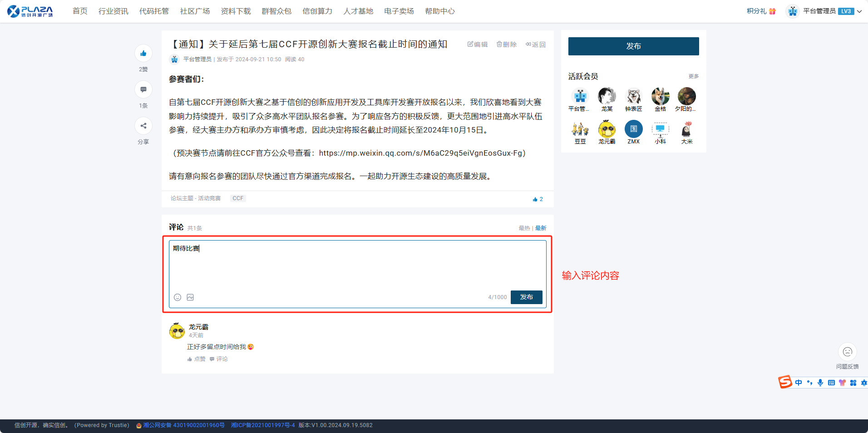The height and width of the screenshot is (433, 868).
Task: Click the 积分礼 gift icon
Action: tap(772, 11)
